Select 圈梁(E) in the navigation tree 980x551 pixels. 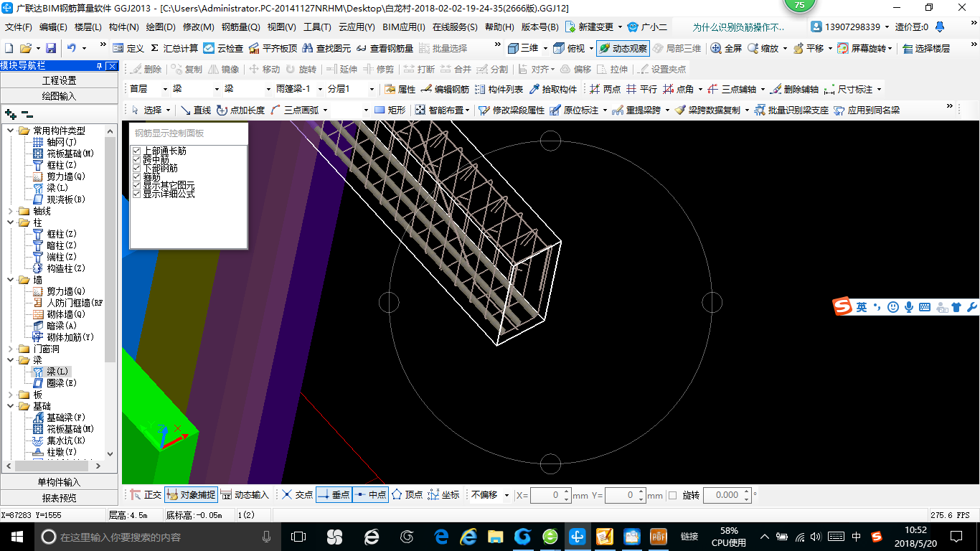point(61,383)
